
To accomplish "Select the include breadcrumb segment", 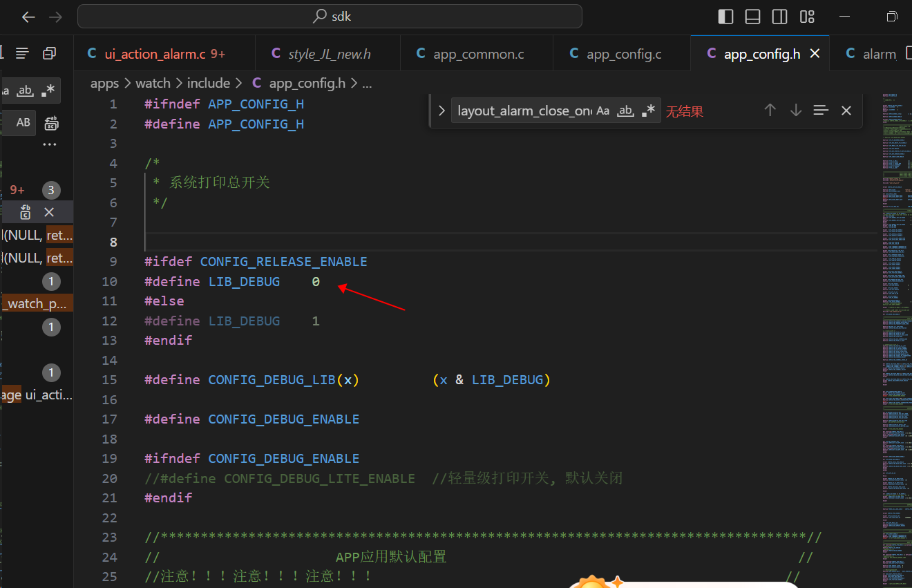I will pyautogui.click(x=209, y=83).
